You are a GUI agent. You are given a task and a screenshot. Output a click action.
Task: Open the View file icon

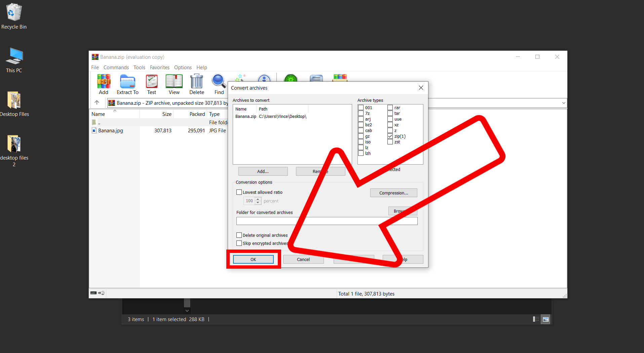pyautogui.click(x=174, y=82)
